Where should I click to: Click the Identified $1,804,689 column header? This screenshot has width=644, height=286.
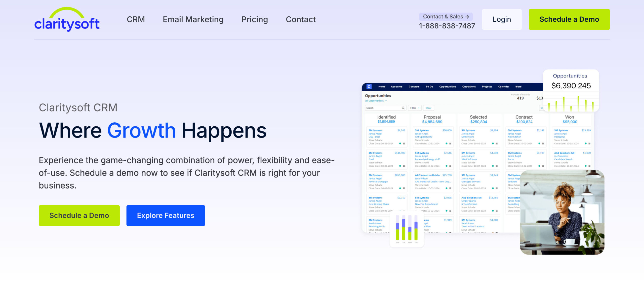point(386,119)
